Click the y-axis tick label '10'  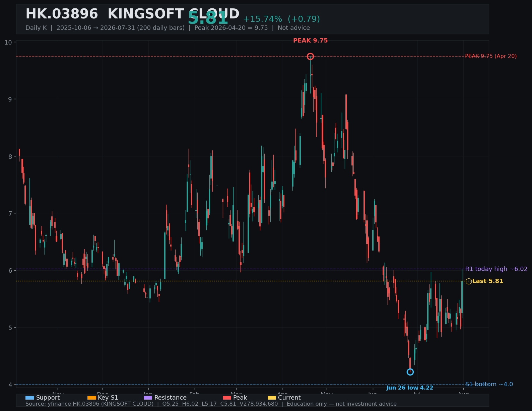pyautogui.click(x=8, y=42)
